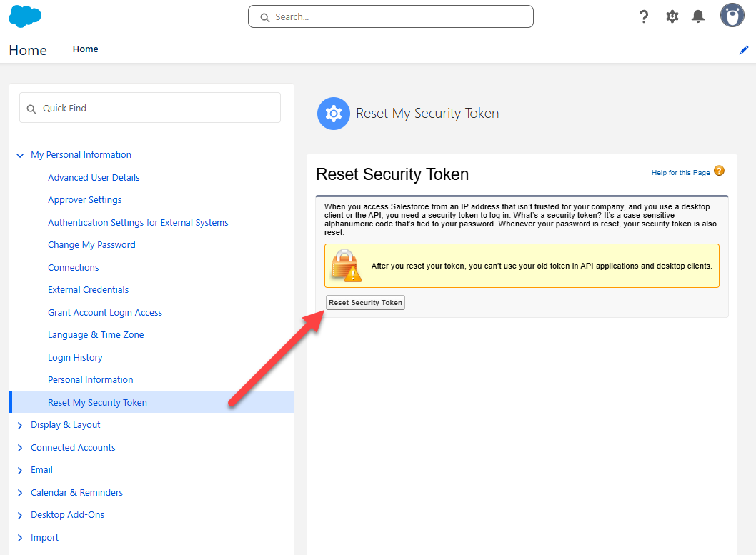Open the Help for this Page link
Screen dimensions: 756x555
coord(680,173)
